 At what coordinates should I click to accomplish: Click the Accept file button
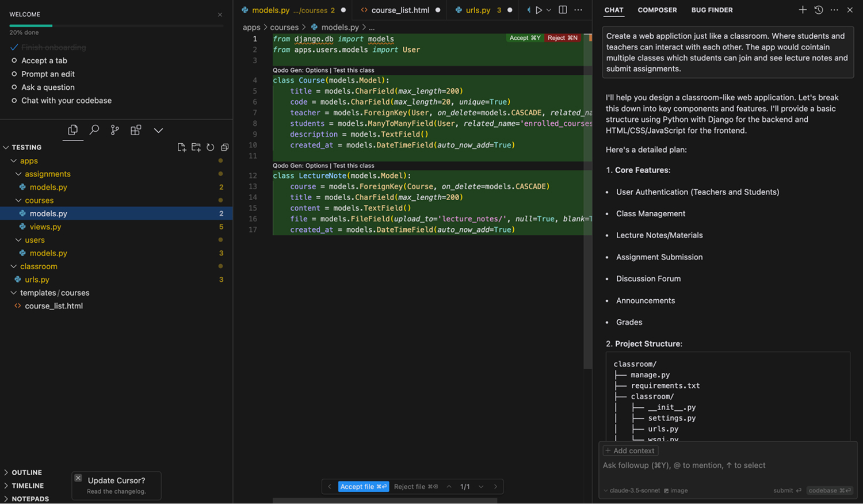[364, 487]
